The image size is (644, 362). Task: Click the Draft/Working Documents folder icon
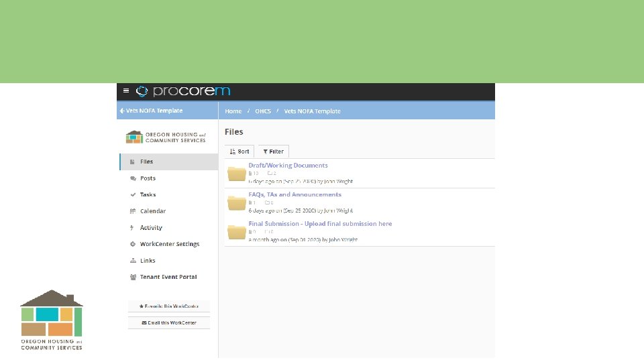pyautogui.click(x=237, y=174)
